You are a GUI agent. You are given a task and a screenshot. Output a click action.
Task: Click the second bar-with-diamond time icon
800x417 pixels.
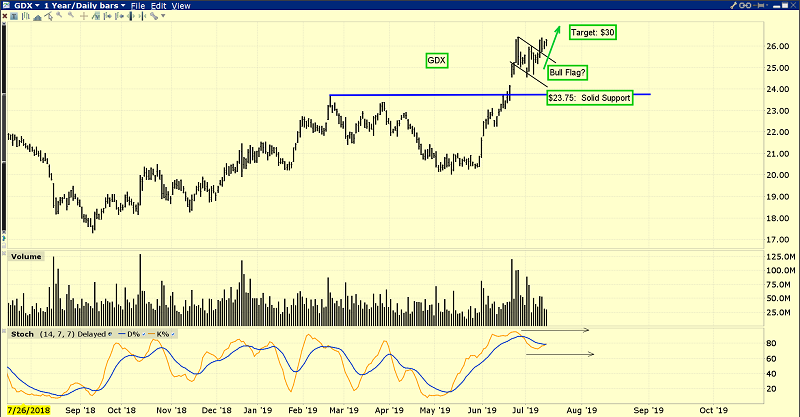pyautogui.click(x=119, y=16)
